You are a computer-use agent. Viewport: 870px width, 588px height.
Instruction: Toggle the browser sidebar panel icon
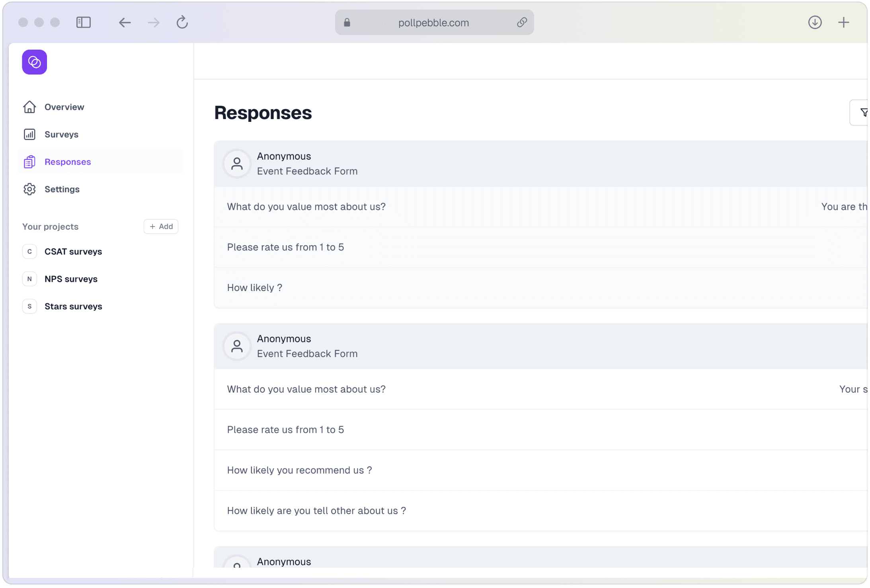coord(84,22)
